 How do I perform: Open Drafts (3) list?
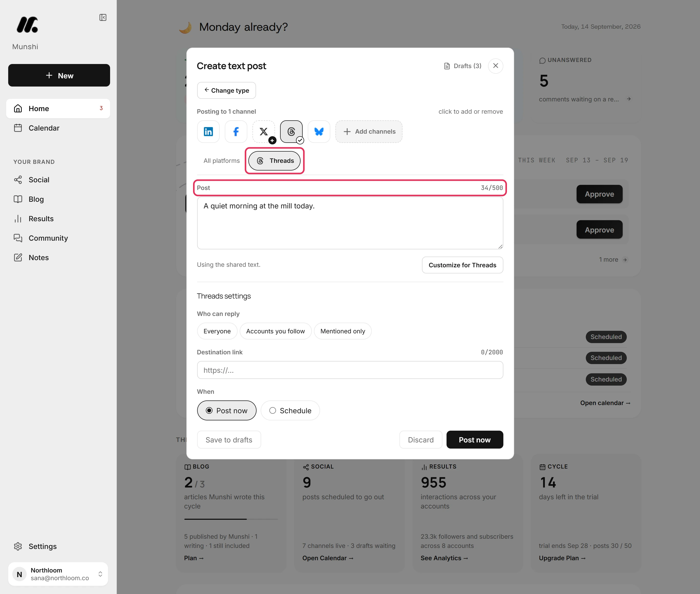click(x=463, y=66)
